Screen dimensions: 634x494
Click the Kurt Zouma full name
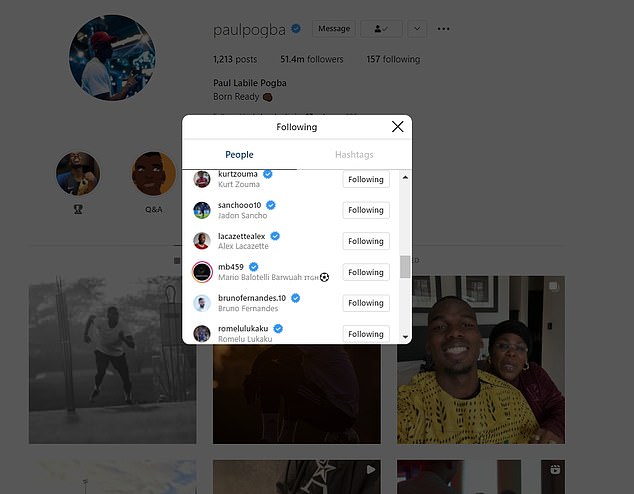point(239,184)
